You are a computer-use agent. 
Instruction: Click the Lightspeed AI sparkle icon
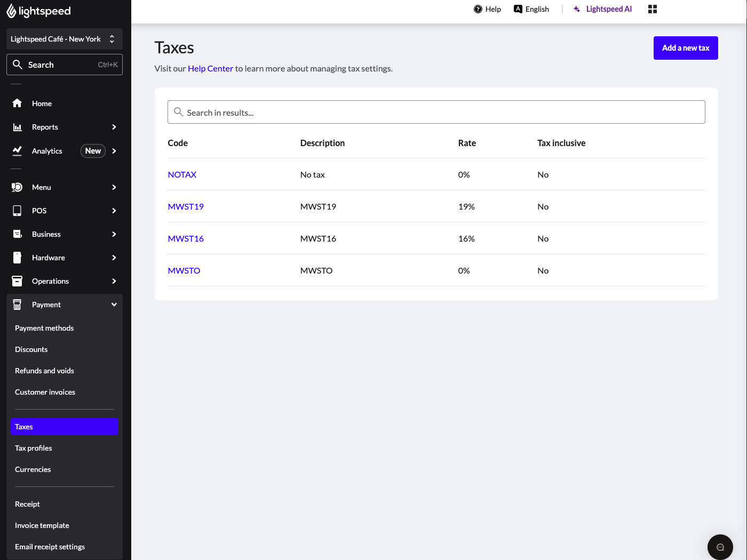pos(577,9)
